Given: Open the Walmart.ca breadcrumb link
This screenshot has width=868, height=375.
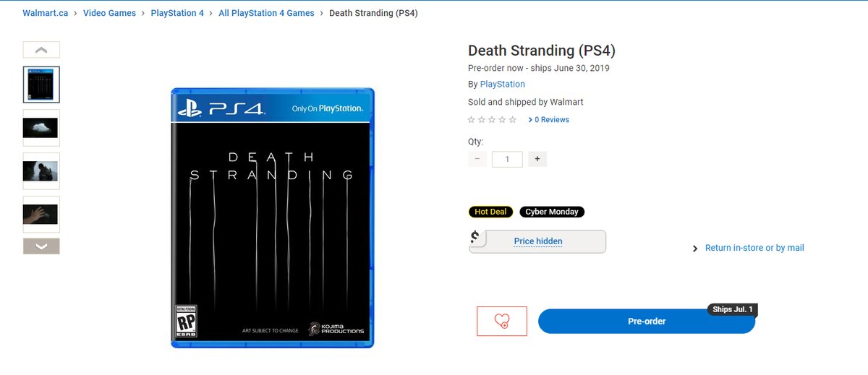Looking at the screenshot, I should [x=46, y=13].
